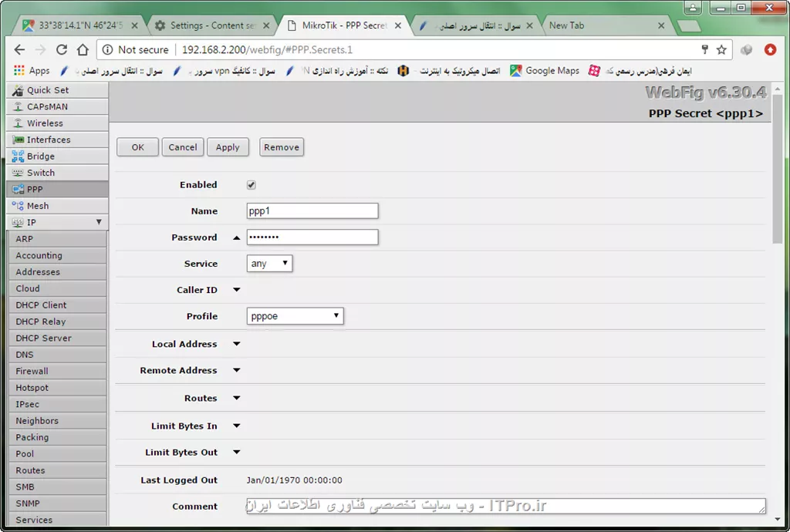This screenshot has width=790, height=532.
Task: Open the DNS menu item
Action: point(57,355)
